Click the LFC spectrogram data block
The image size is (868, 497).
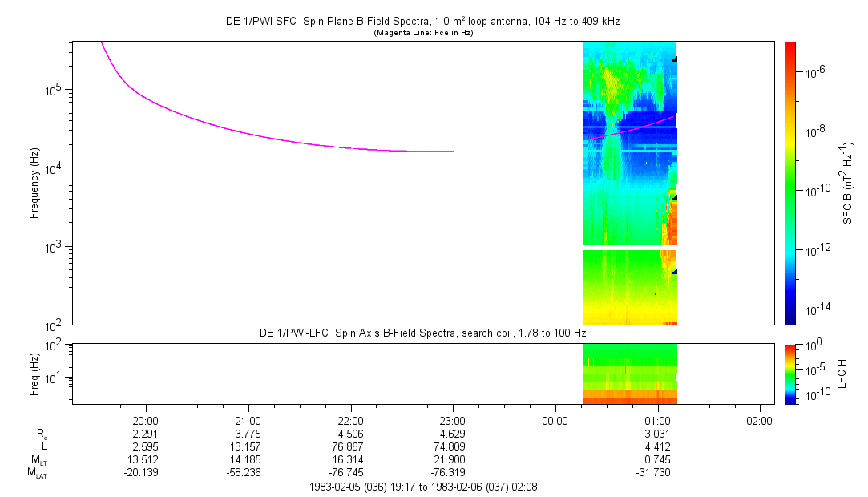coord(630,374)
